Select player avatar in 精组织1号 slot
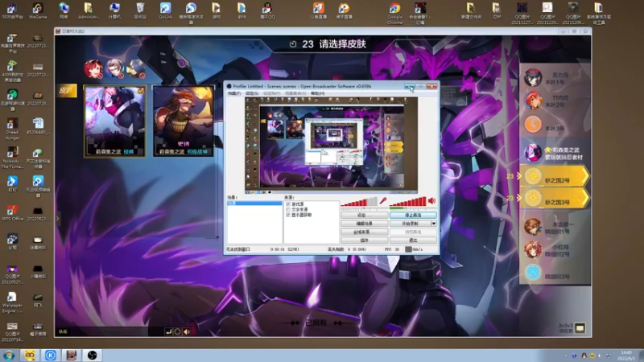Image resolution: width=644 pixels, height=362 pixels. pyautogui.click(x=533, y=227)
